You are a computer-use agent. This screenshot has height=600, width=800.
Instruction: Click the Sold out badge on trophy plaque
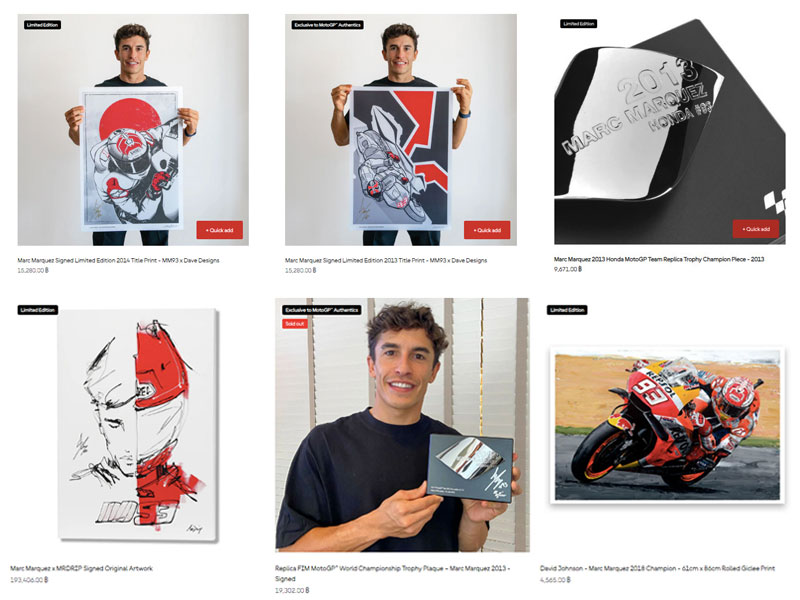pos(295,323)
